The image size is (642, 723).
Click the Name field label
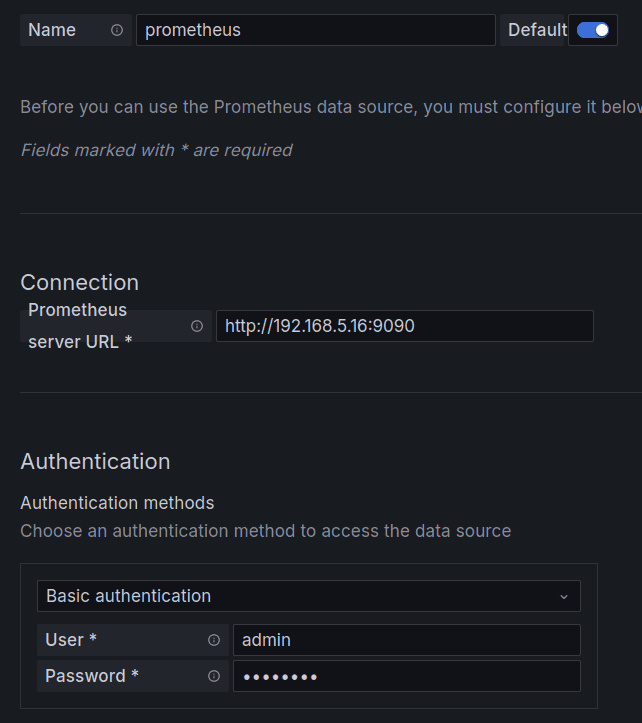click(x=52, y=30)
